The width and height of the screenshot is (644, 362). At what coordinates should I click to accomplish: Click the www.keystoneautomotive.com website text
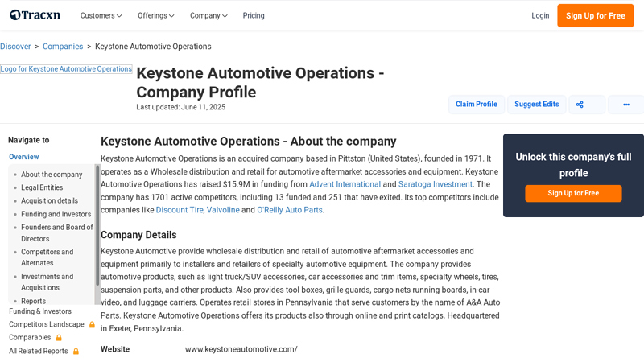point(241,349)
